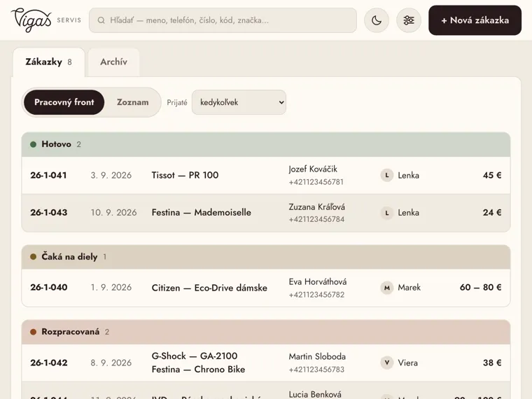Click the Vigaś Servis logo
Image resolution: width=532 pixels, height=399 pixels.
pos(46,20)
